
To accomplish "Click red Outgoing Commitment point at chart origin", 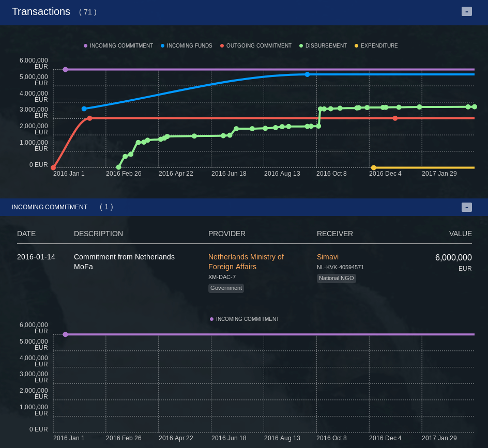I will 53,167.
